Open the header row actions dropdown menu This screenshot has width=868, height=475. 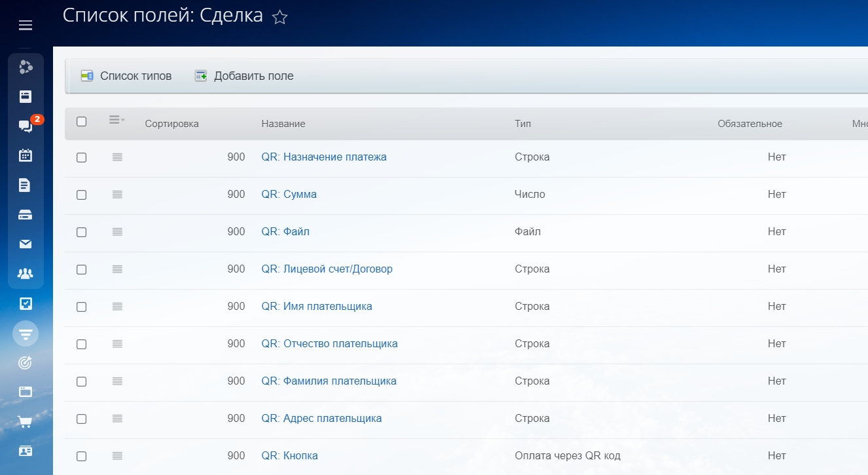117,120
